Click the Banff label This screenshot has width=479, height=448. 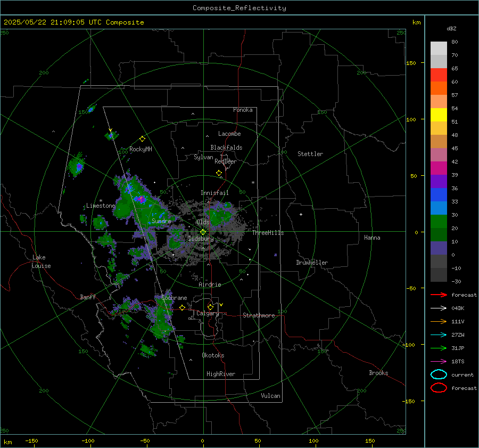(x=88, y=297)
